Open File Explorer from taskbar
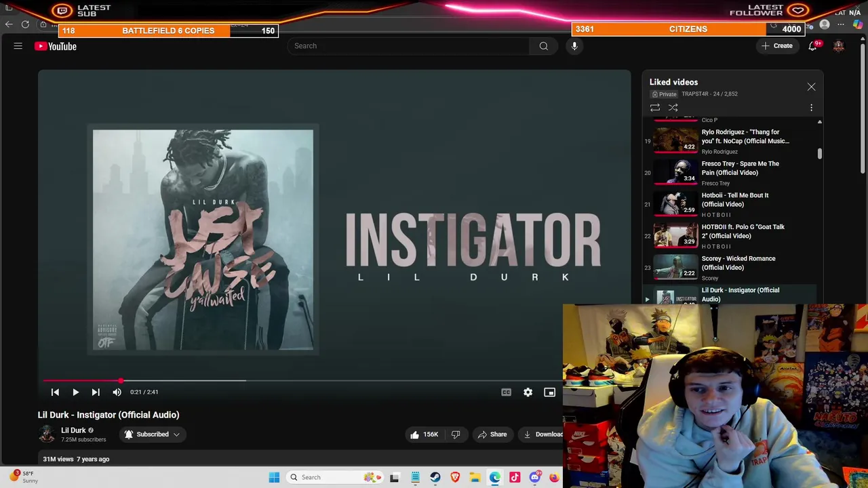 (475, 477)
